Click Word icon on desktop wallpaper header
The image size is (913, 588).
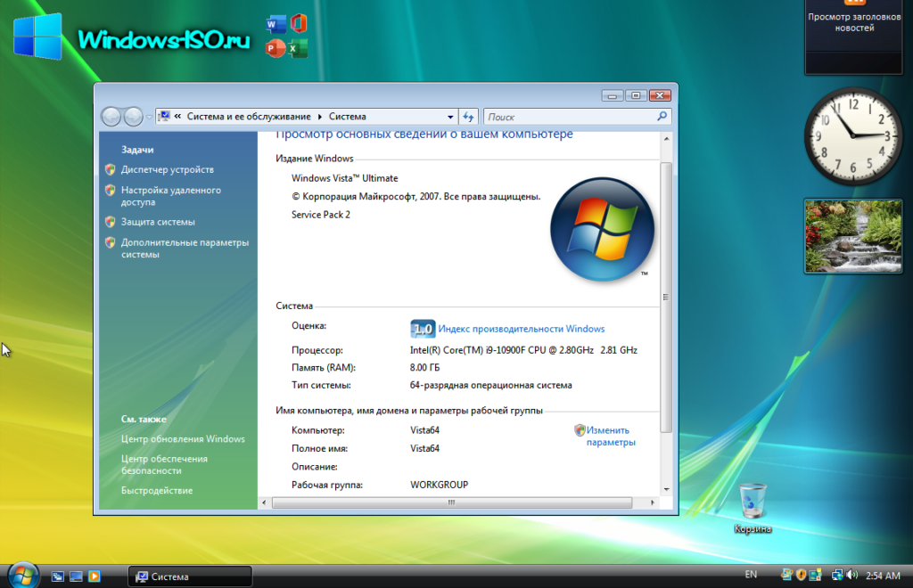point(276,24)
